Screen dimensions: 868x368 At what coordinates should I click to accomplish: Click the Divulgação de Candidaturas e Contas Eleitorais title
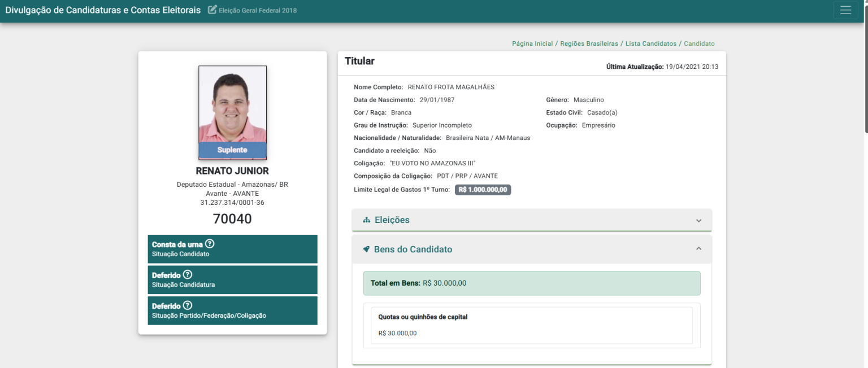coord(103,10)
